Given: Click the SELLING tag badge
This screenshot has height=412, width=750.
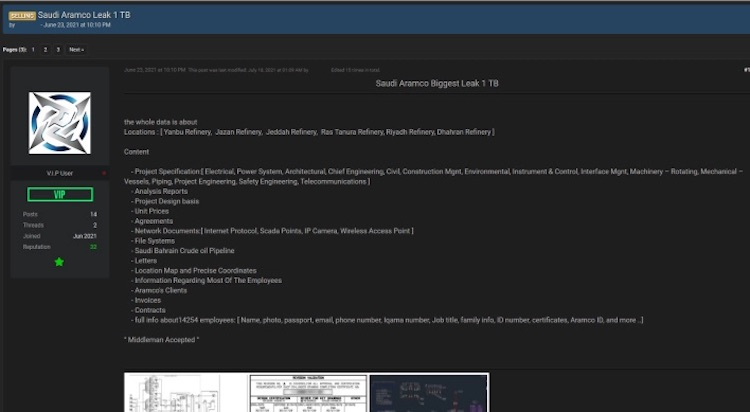Looking at the screenshot, I should (22, 15).
